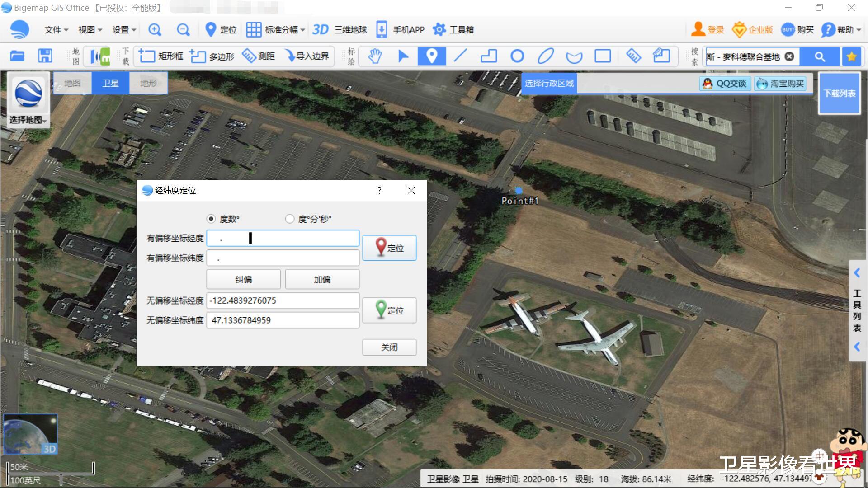The image size is (868, 488).
Task: Click the blue search magnifier button
Action: click(820, 56)
